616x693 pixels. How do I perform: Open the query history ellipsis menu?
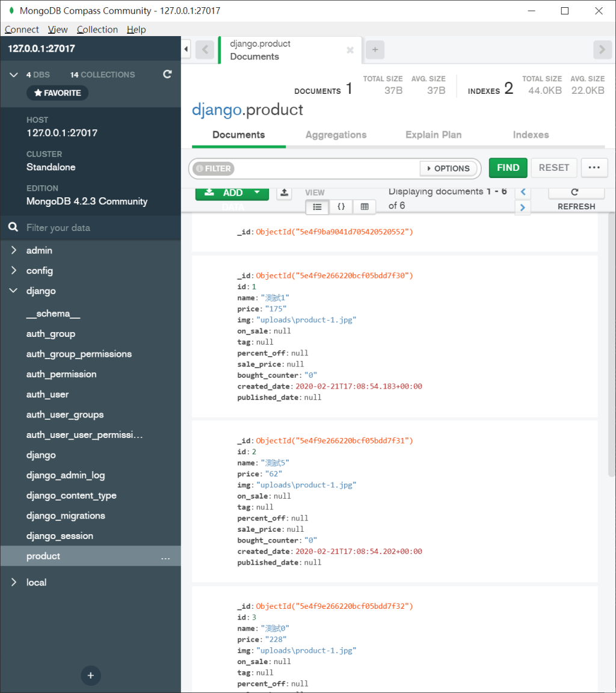(594, 168)
